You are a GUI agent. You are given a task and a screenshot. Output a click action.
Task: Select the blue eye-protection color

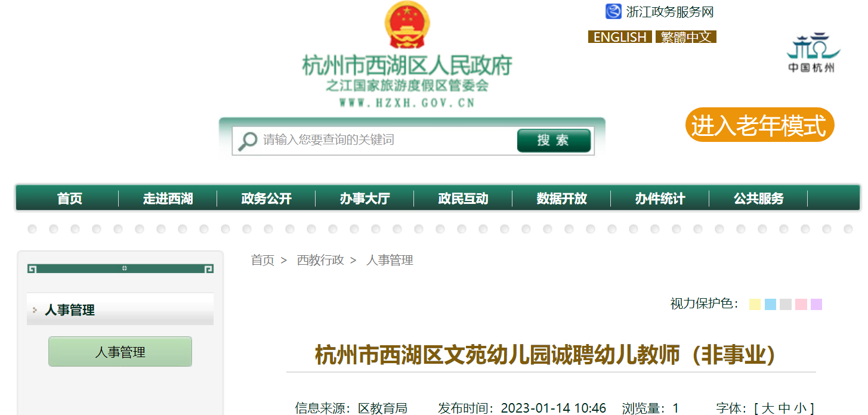click(x=770, y=304)
